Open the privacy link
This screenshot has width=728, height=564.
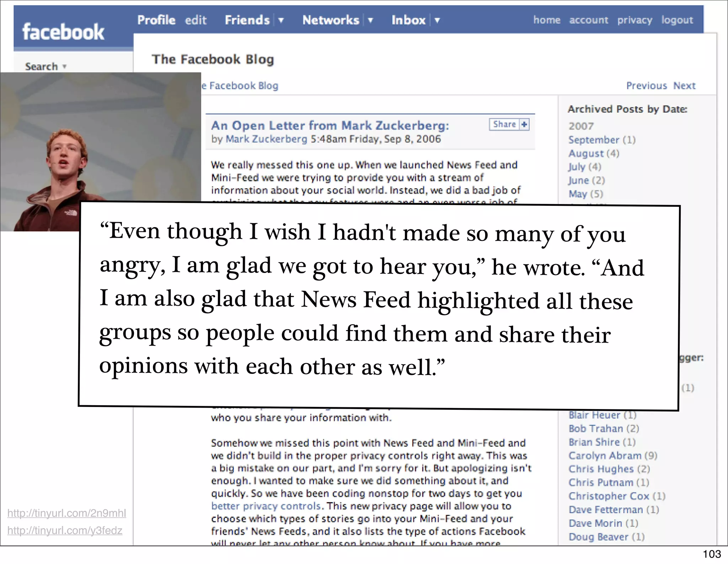(x=635, y=20)
